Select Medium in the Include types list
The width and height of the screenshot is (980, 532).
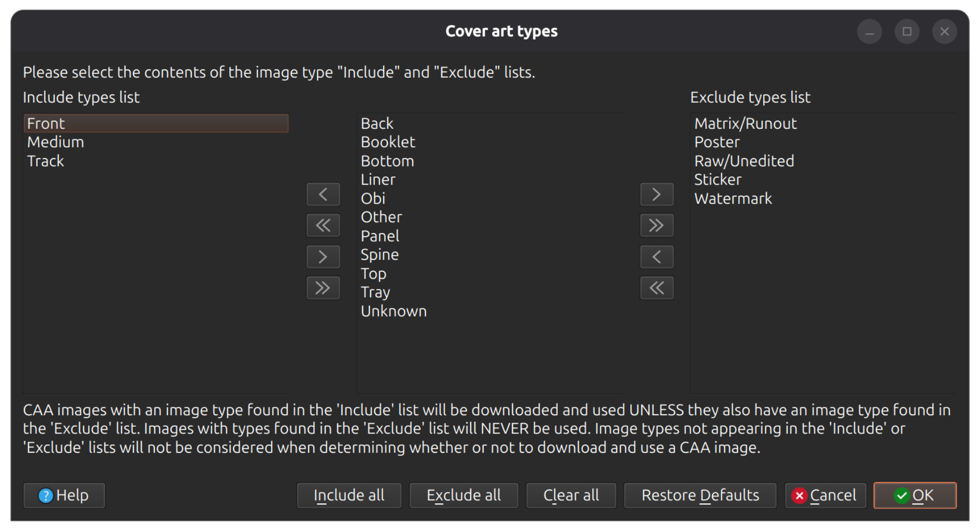[56, 142]
